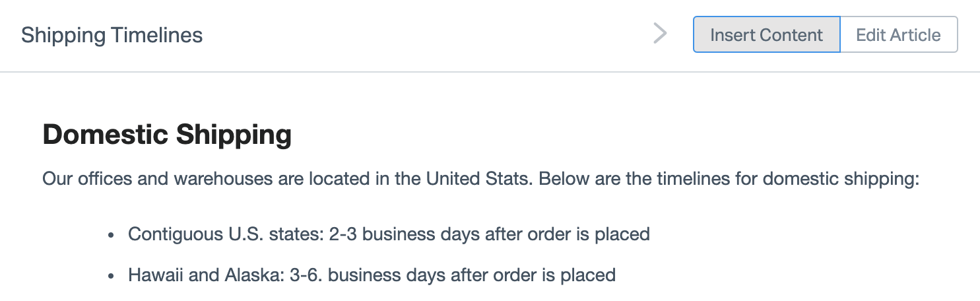980x301 pixels.
Task: Click the misspelled word "Stats"
Action: [510, 179]
